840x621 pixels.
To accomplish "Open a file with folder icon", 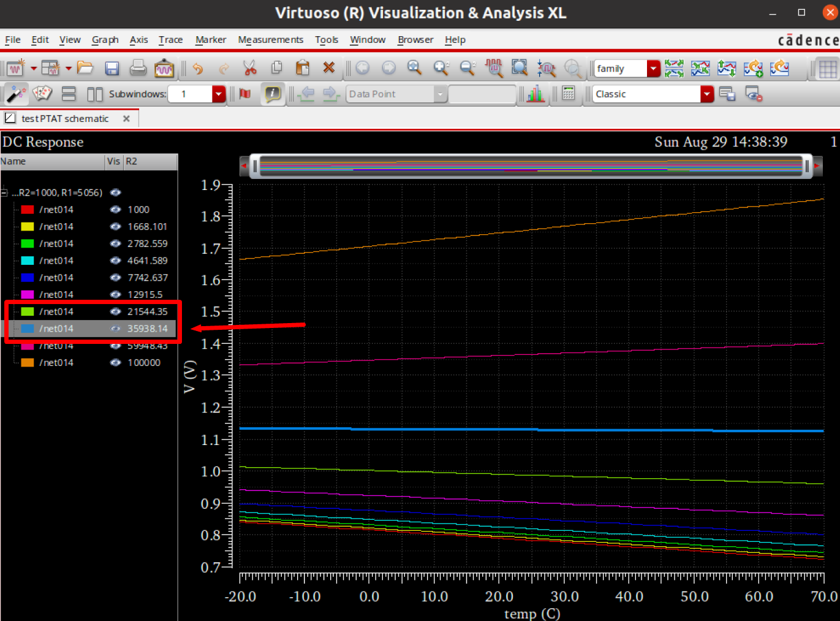I will pos(85,67).
